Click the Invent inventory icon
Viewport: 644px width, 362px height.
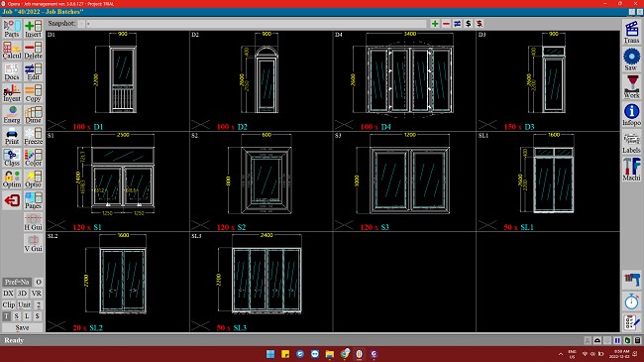click(12, 93)
